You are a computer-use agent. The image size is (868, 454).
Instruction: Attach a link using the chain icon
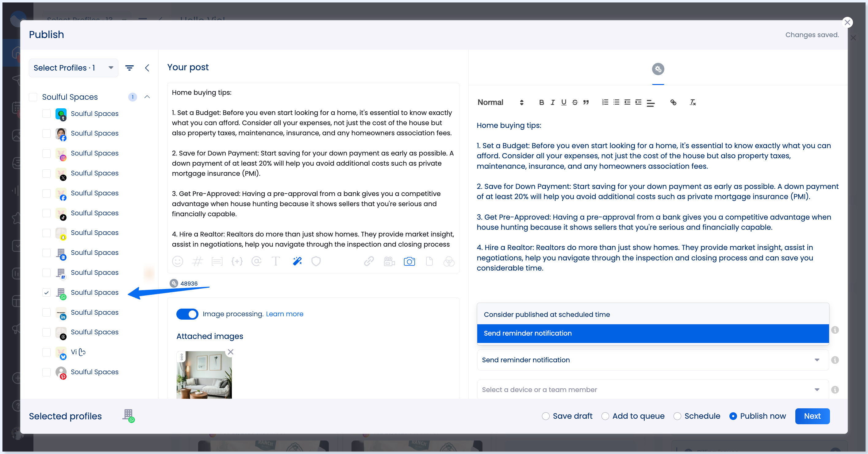click(369, 261)
